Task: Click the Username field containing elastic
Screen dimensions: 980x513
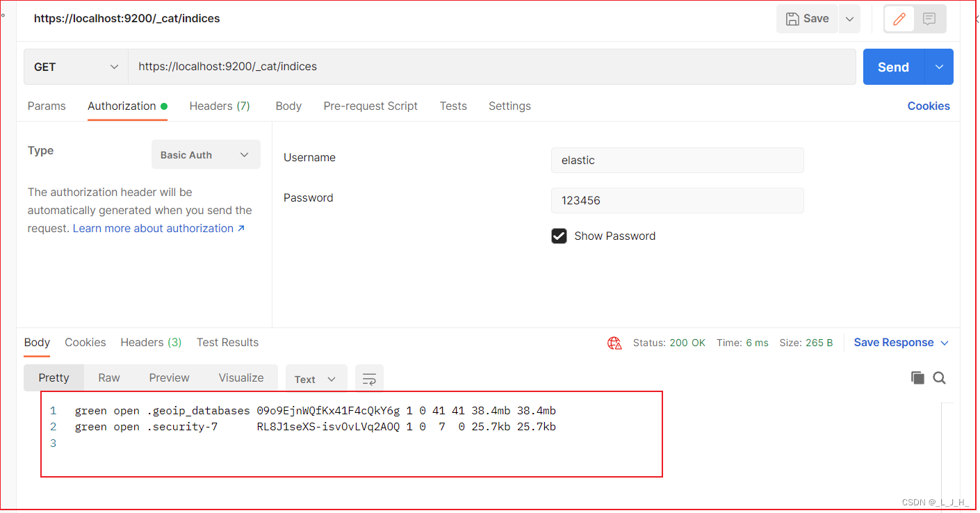Action: point(678,160)
